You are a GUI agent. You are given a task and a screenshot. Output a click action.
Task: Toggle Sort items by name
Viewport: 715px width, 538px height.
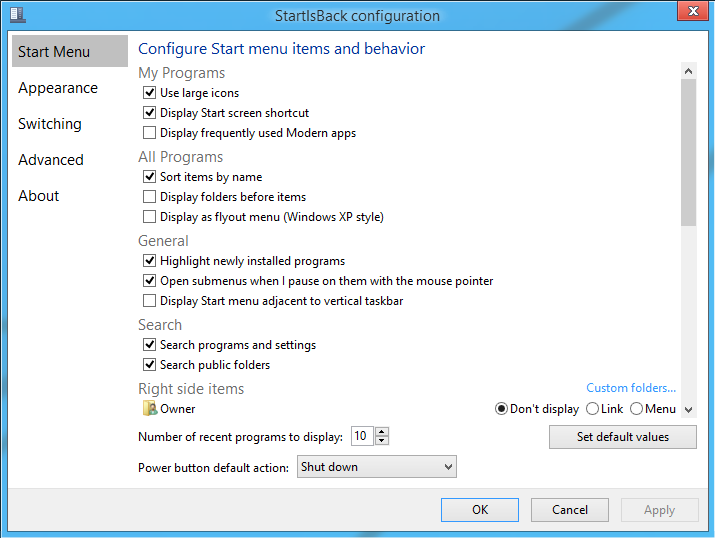pyautogui.click(x=149, y=176)
